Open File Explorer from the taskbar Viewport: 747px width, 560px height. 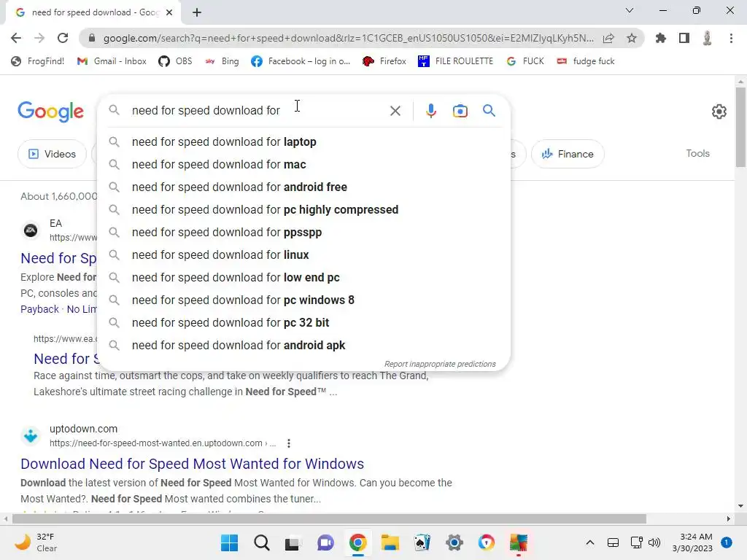pyautogui.click(x=390, y=542)
